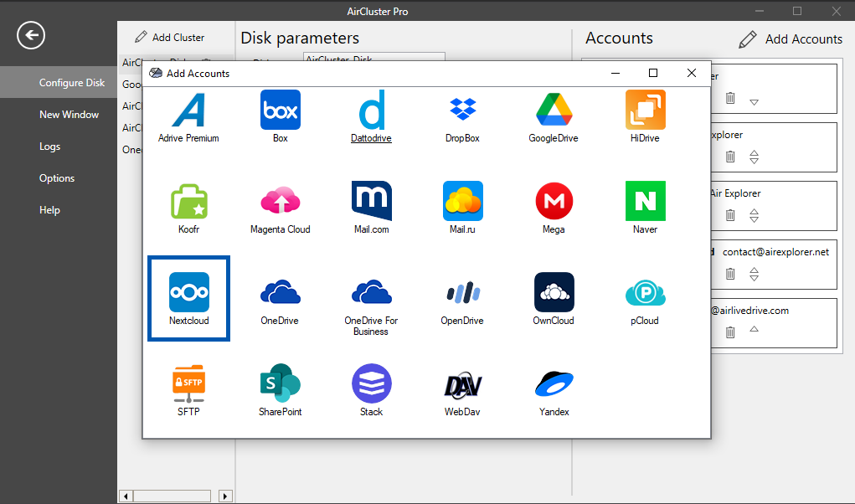Open Options in the sidebar
Image resolution: width=855 pixels, height=504 pixels.
pyautogui.click(x=59, y=178)
